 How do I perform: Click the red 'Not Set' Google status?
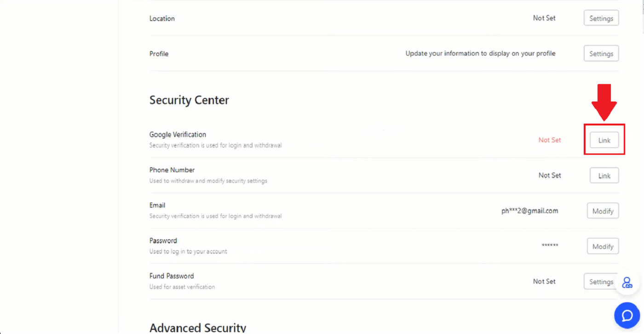pos(550,140)
